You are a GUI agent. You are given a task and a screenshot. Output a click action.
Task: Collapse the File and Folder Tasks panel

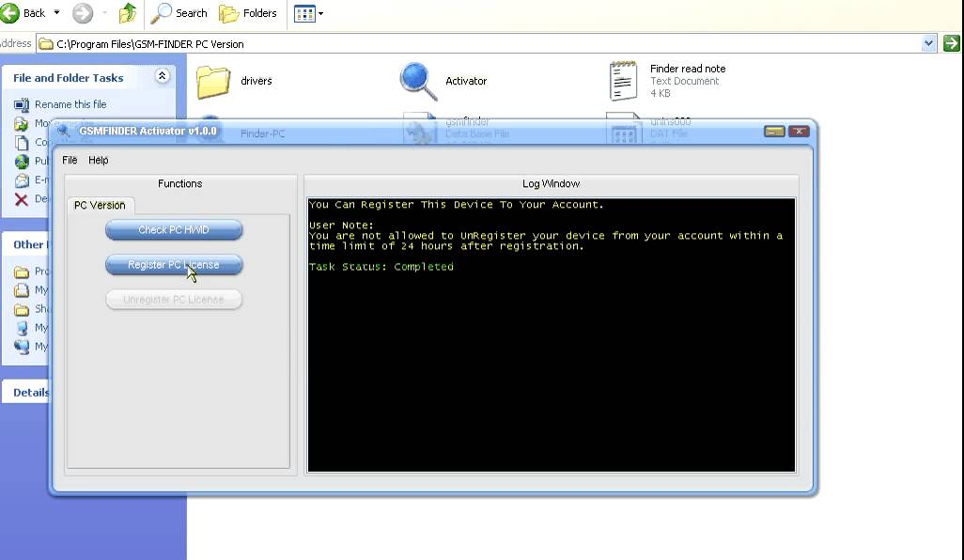pos(162,76)
